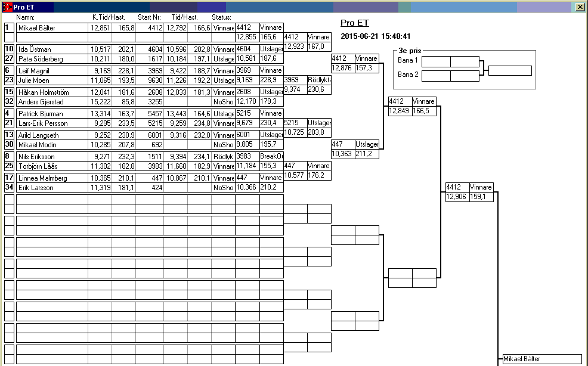
Task: Click Ida Östman's name cell
Action: pos(52,49)
